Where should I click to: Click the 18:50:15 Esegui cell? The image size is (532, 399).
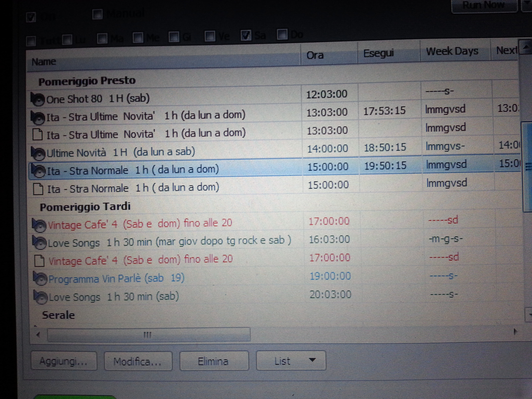click(x=385, y=148)
